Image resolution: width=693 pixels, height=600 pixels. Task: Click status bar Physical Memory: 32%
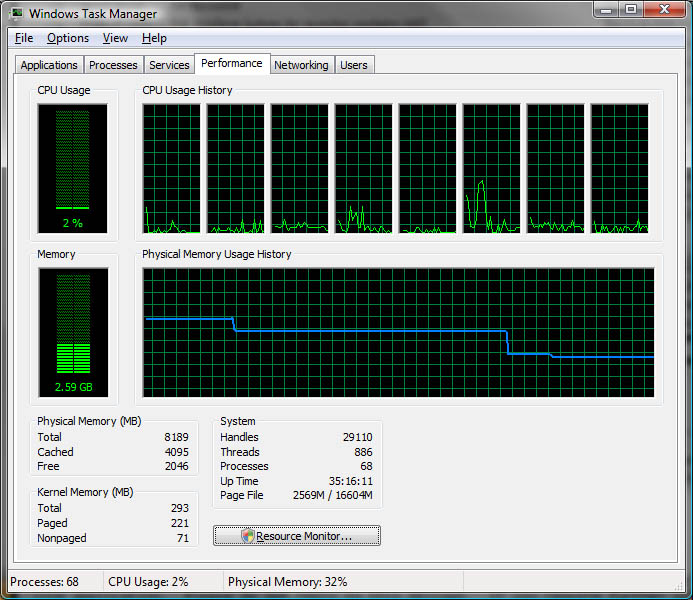[287, 582]
